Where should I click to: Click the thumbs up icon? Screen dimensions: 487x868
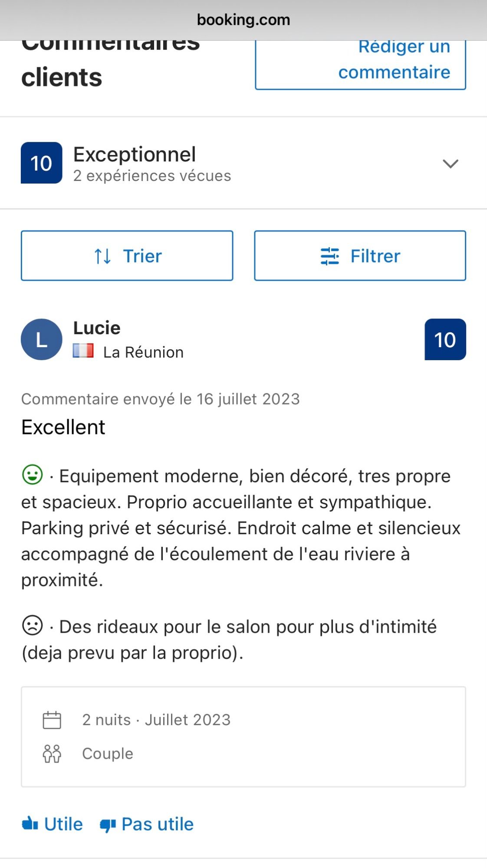point(30,823)
